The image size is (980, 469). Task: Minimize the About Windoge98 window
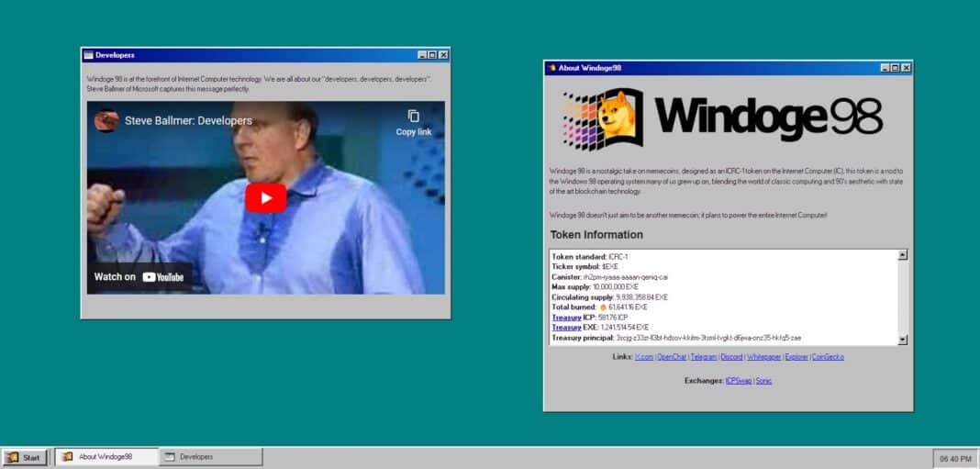click(x=885, y=68)
